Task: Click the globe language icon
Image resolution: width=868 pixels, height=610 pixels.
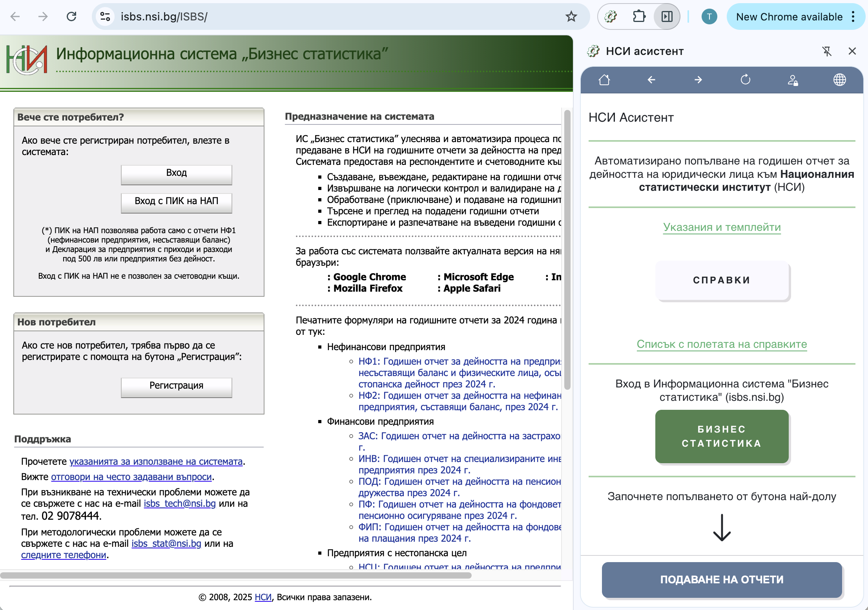Action: point(839,80)
